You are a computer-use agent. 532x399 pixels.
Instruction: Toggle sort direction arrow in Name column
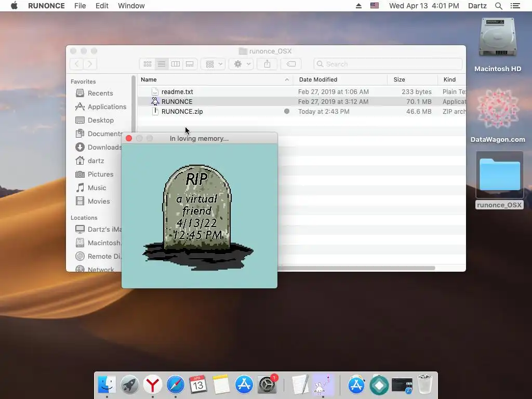[287, 79]
